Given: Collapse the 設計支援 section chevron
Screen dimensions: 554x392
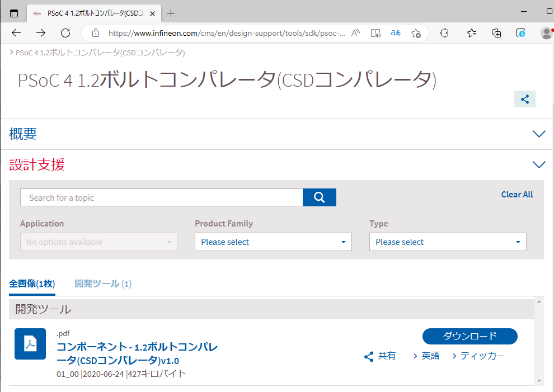Looking at the screenshot, I should pos(539,164).
